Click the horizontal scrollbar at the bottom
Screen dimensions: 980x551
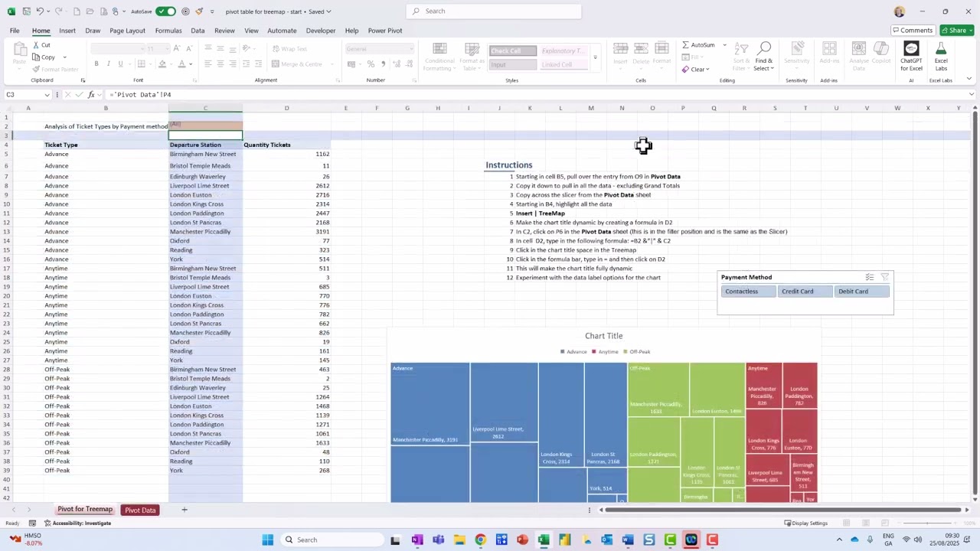[784, 510]
